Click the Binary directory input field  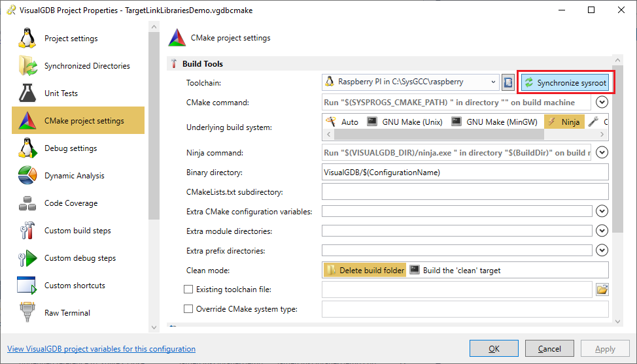pyautogui.click(x=465, y=172)
